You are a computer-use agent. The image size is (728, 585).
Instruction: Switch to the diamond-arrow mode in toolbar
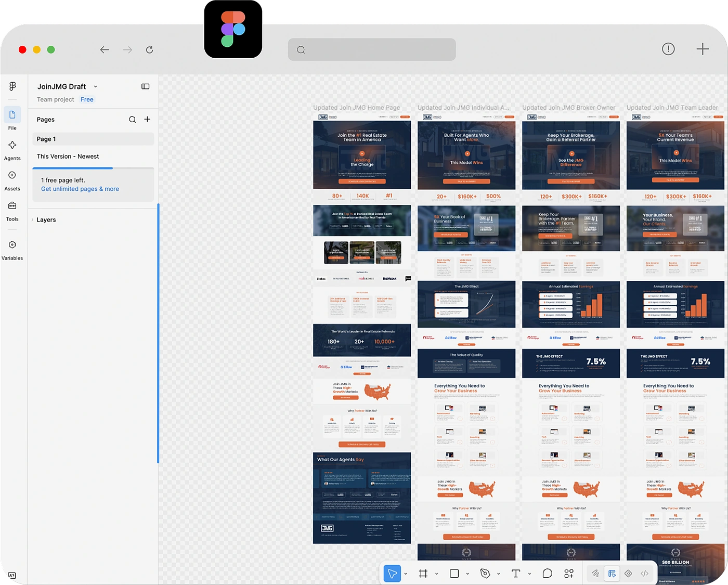tap(628, 574)
